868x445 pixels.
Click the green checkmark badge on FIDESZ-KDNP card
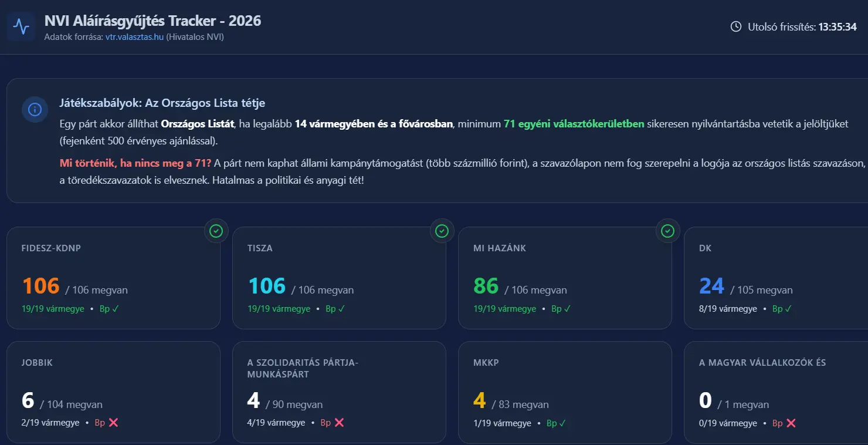216,231
